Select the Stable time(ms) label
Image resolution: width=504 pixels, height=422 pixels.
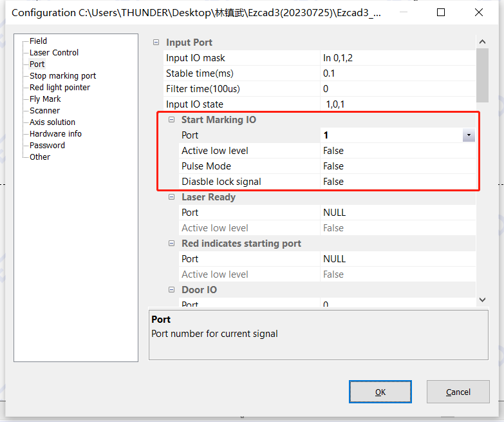200,73
